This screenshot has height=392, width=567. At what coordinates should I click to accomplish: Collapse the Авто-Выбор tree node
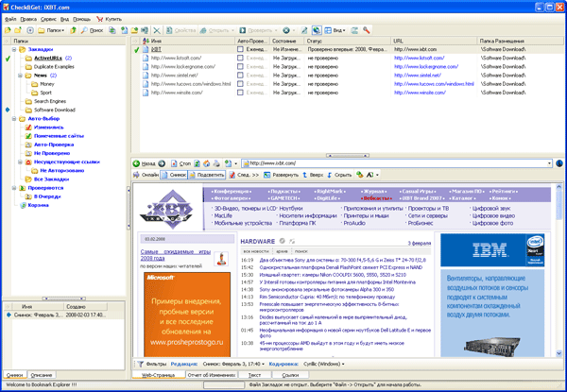point(14,119)
